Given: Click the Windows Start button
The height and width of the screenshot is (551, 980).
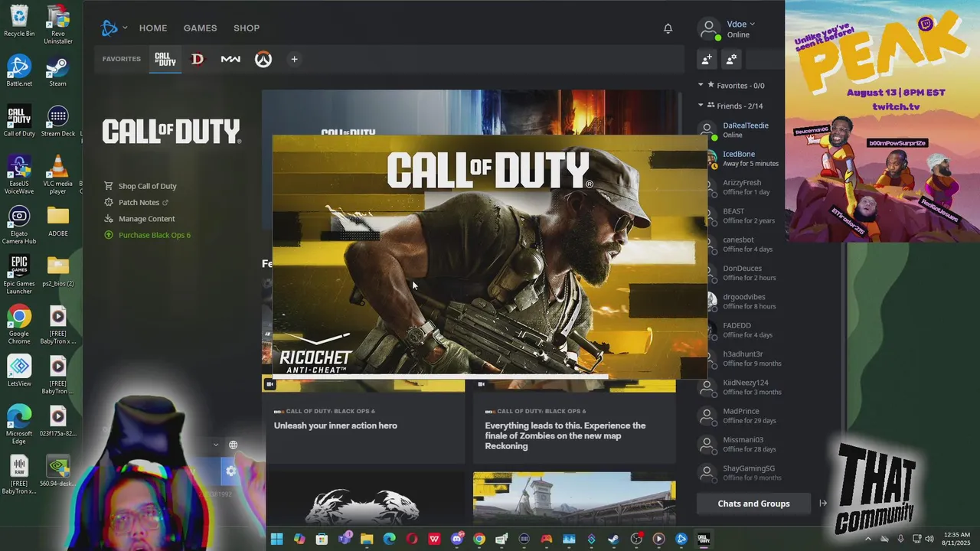Looking at the screenshot, I should (x=276, y=539).
